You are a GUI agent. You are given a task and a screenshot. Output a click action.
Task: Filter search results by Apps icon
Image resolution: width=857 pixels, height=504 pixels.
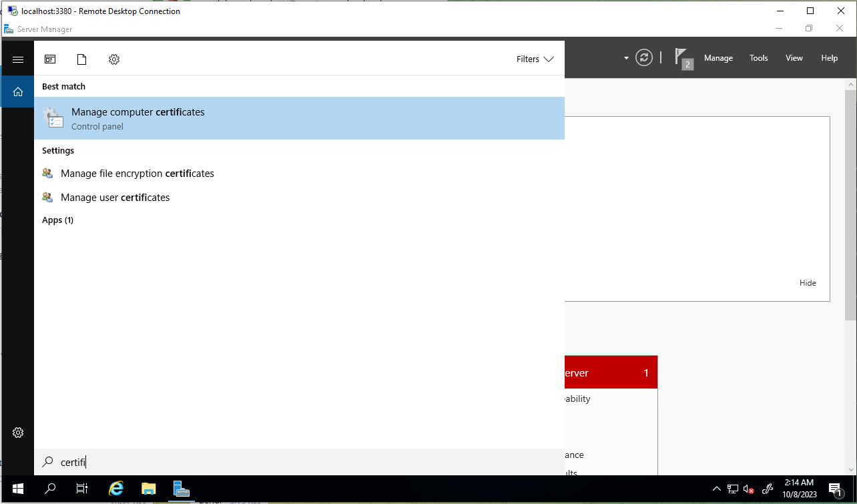click(50, 59)
